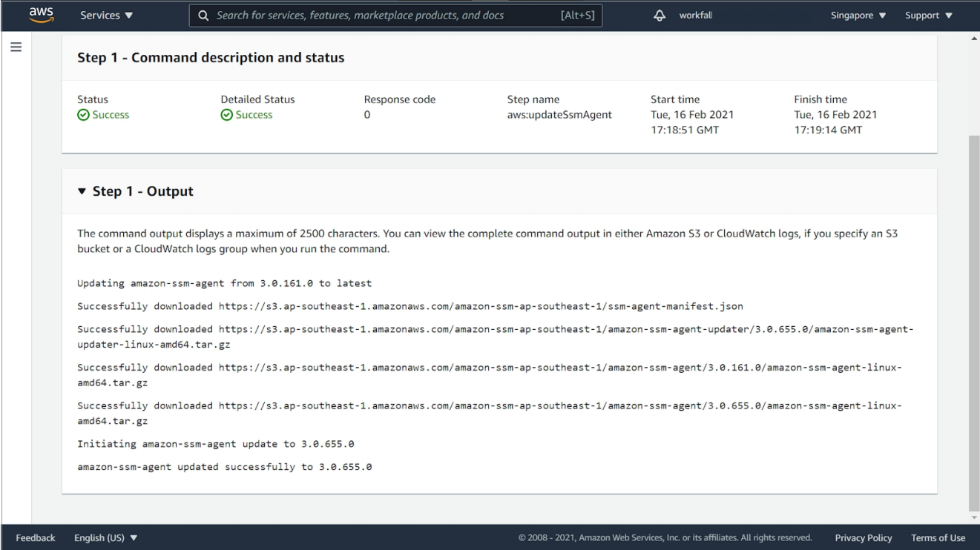
Task: Click scrollbar up arrow at top
Action: click(974, 39)
